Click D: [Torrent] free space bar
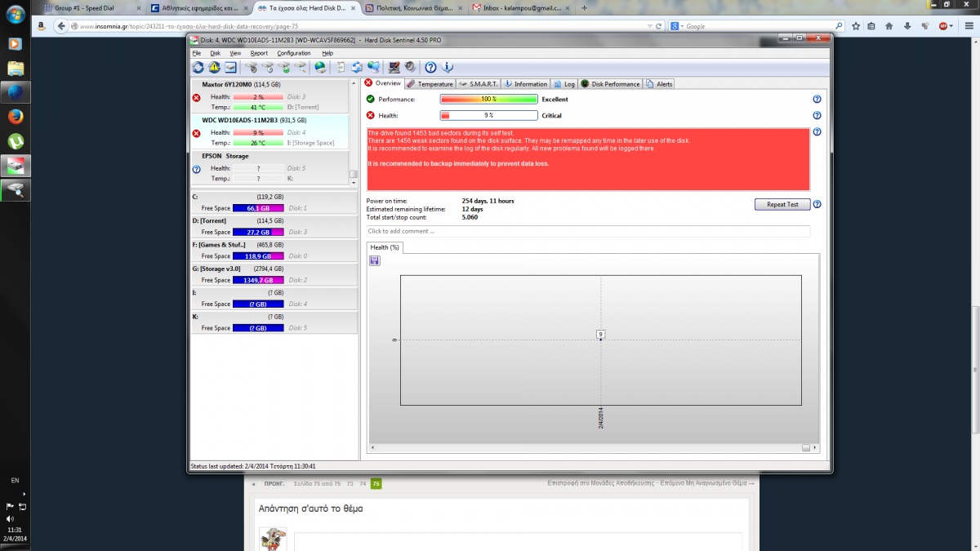980x551 pixels. pyautogui.click(x=258, y=232)
